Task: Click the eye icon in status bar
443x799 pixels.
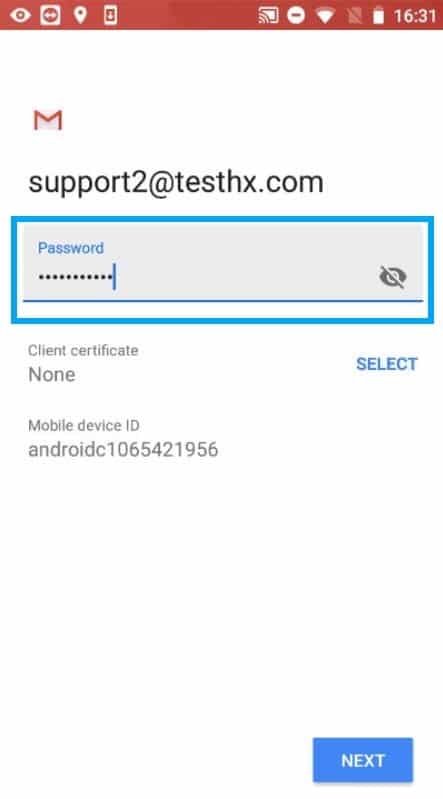Action: click(x=20, y=15)
